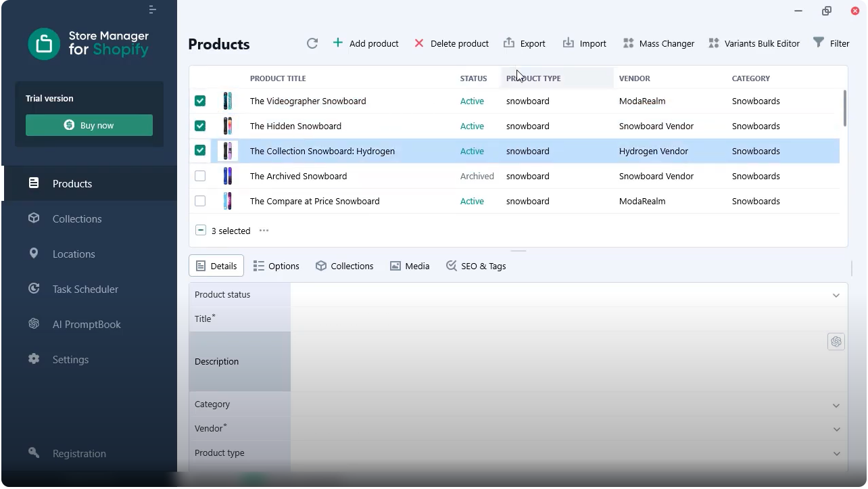Screen dimensions: 868x489
Task: Open the Media tab
Action: (410, 266)
